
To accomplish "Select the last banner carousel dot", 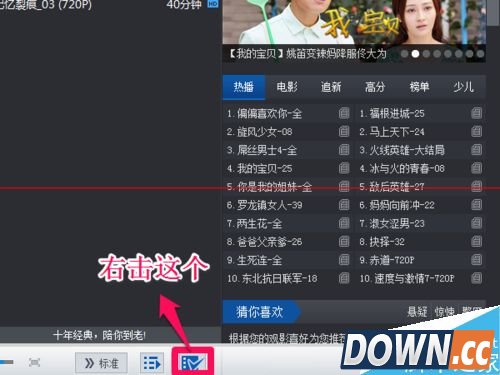I will (480, 54).
